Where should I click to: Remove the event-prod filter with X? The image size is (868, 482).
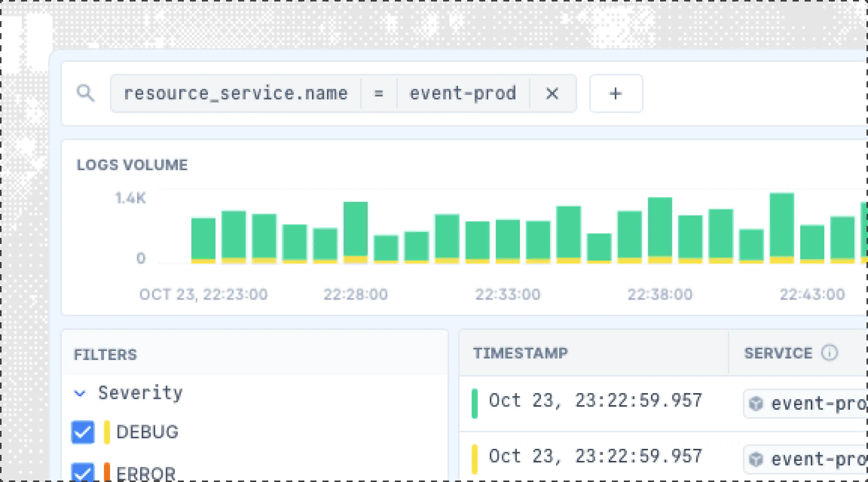(x=552, y=93)
